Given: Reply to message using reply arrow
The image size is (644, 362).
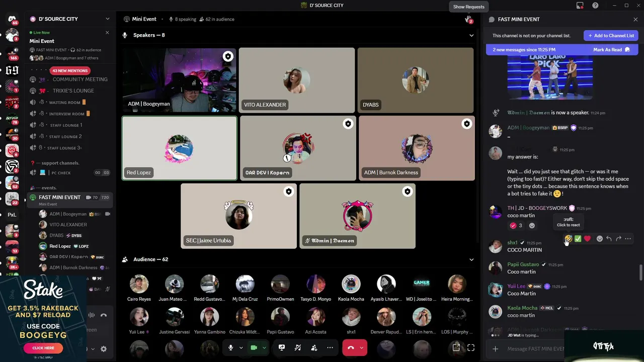Looking at the screenshot, I should (x=609, y=239).
